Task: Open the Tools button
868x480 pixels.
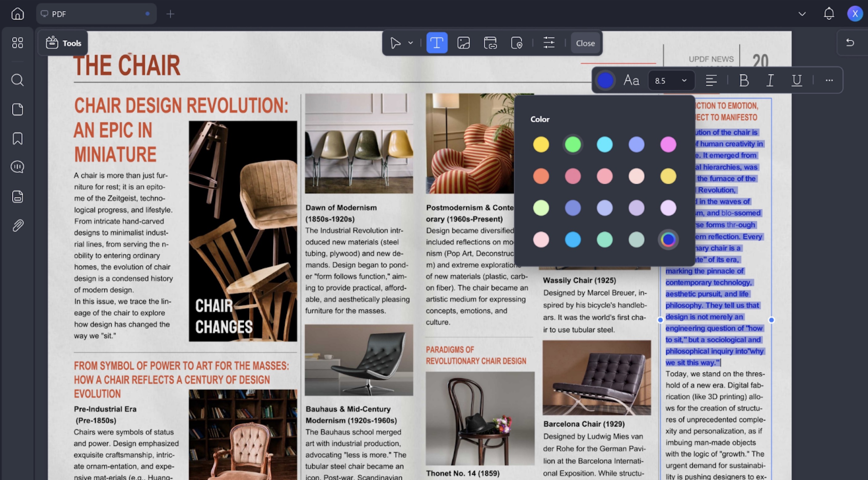Action: 63,43
